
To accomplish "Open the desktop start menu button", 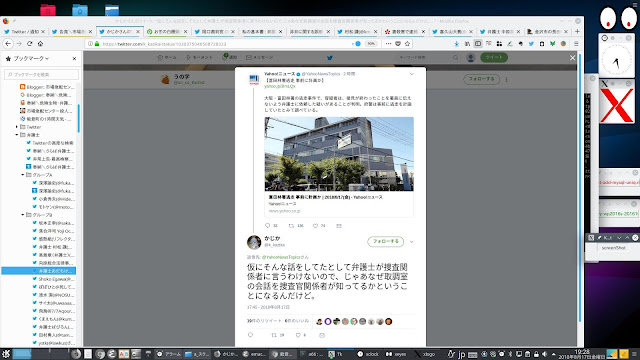I will [x=6, y=354].
